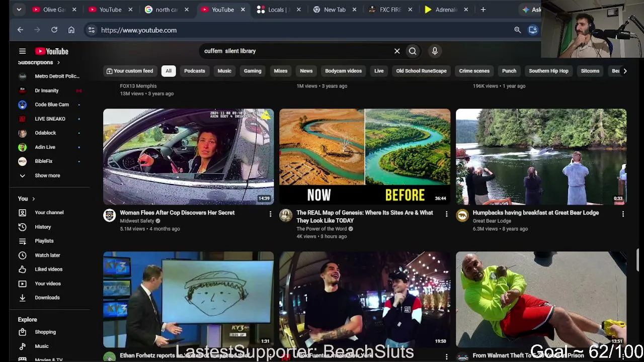Play the Humpbacks having breakfast thumbnail

click(541, 157)
